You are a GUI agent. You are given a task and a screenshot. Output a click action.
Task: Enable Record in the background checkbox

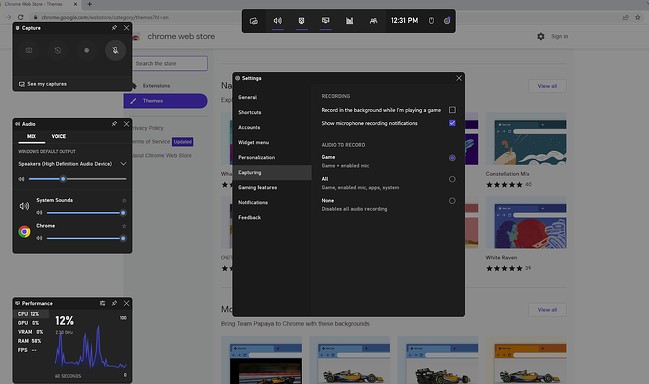(452, 110)
